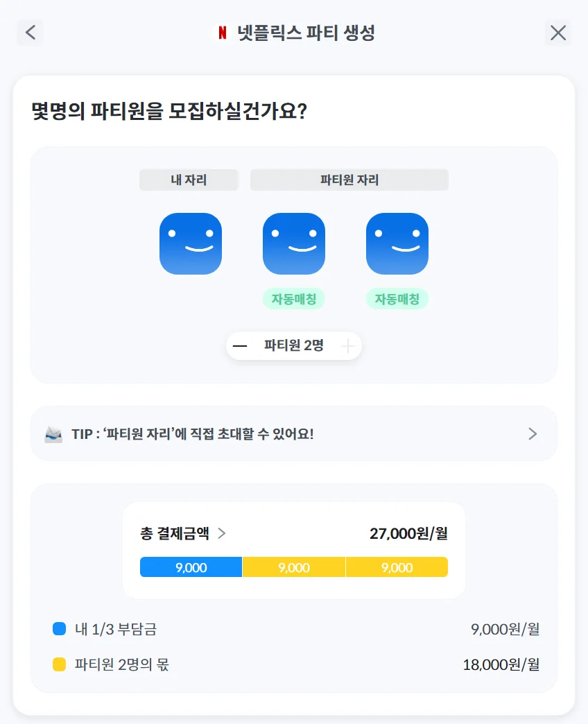Toggle 자동매칭 badge under first party member
The height and width of the screenshot is (724, 588).
pyautogui.click(x=294, y=297)
